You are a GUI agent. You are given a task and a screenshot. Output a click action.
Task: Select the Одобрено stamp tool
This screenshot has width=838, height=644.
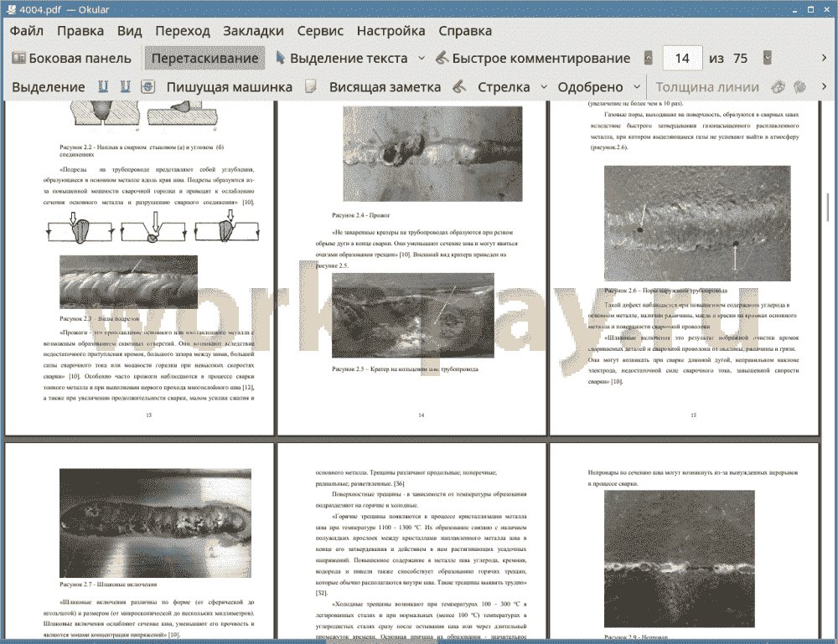[590, 87]
